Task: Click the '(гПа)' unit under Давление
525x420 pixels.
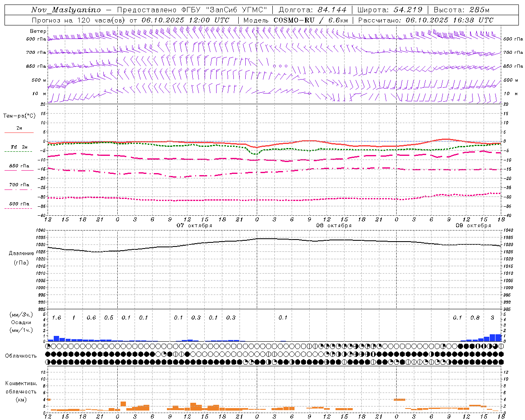Action: click(x=21, y=263)
